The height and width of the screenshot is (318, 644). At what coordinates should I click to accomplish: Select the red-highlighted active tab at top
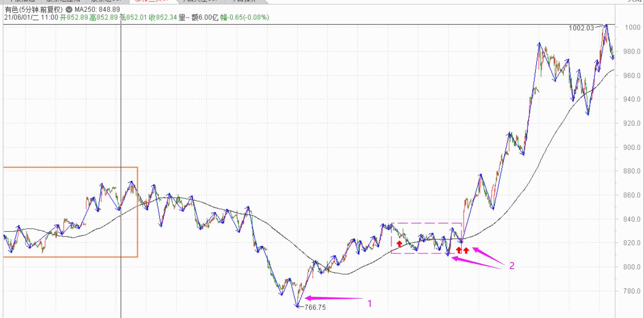[151, 1]
